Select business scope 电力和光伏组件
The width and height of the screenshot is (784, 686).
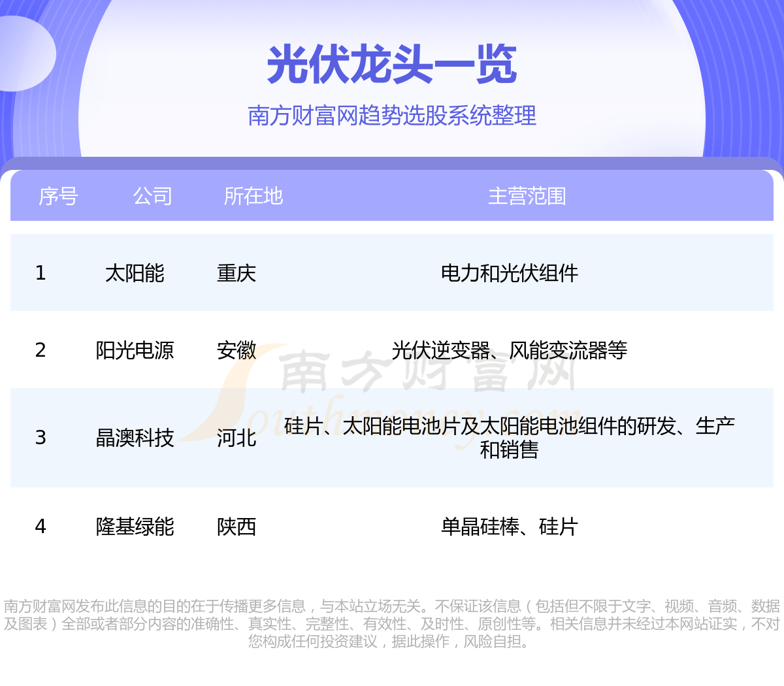(x=510, y=273)
